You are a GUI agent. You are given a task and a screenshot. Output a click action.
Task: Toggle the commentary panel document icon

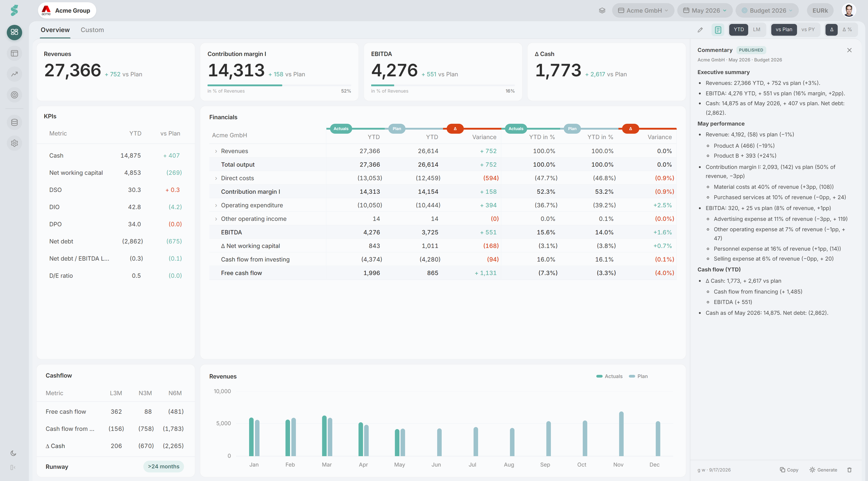coord(718,30)
